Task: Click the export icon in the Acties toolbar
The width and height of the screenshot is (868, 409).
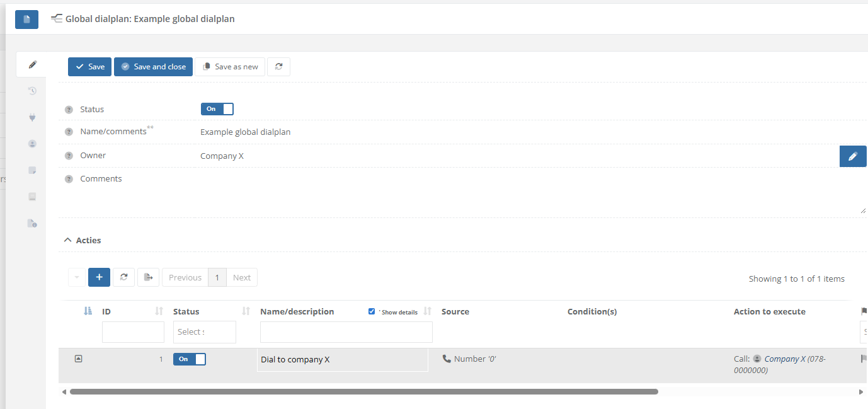Action: [148, 277]
